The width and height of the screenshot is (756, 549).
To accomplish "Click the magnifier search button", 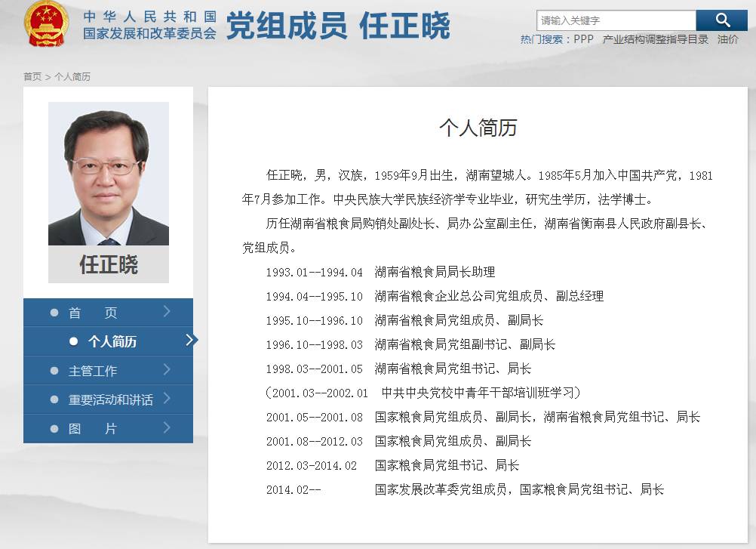I will (x=721, y=20).
